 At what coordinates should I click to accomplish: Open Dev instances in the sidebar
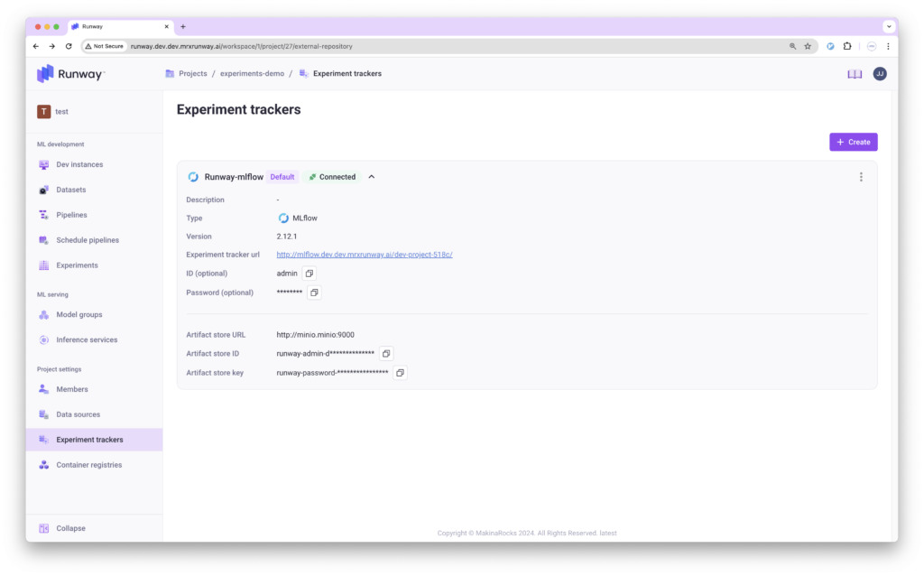[x=79, y=164]
